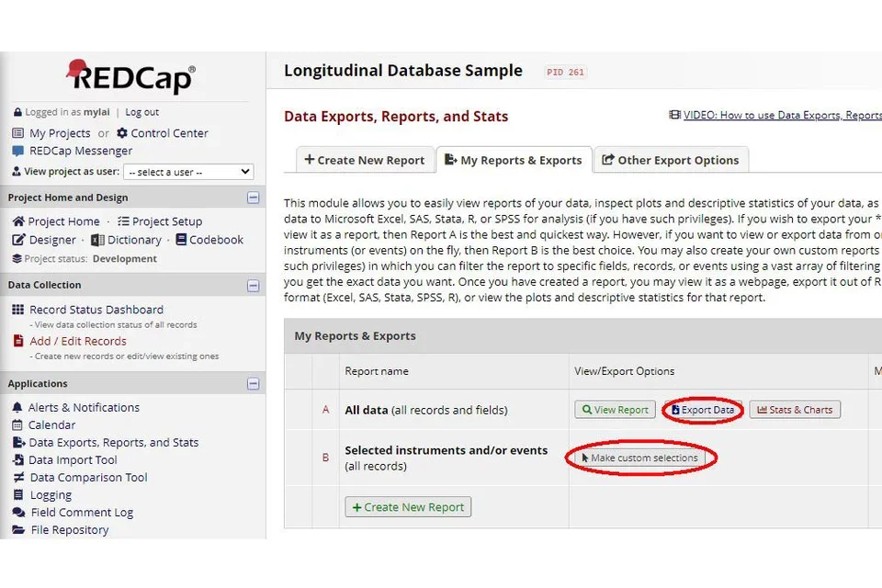This screenshot has width=882, height=588.
Task: Open the Logging page
Action: 51,494
